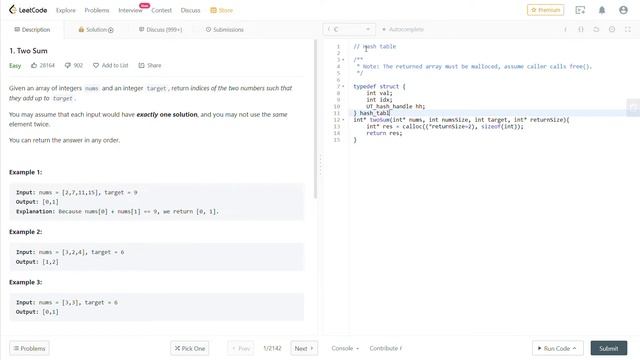The width and height of the screenshot is (640, 360).
Task: Click the Share icon
Action: (141, 65)
